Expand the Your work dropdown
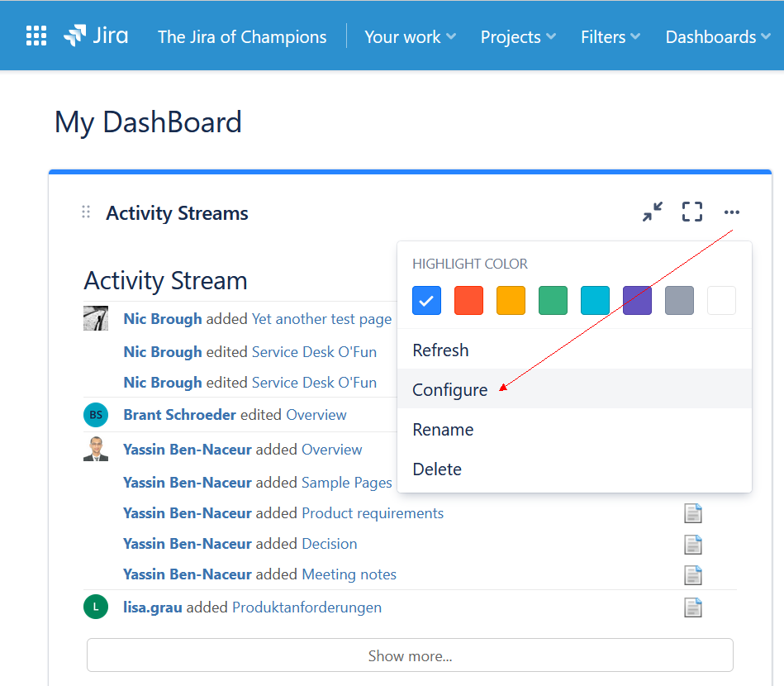The width and height of the screenshot is (784, 686). point(410,37)
